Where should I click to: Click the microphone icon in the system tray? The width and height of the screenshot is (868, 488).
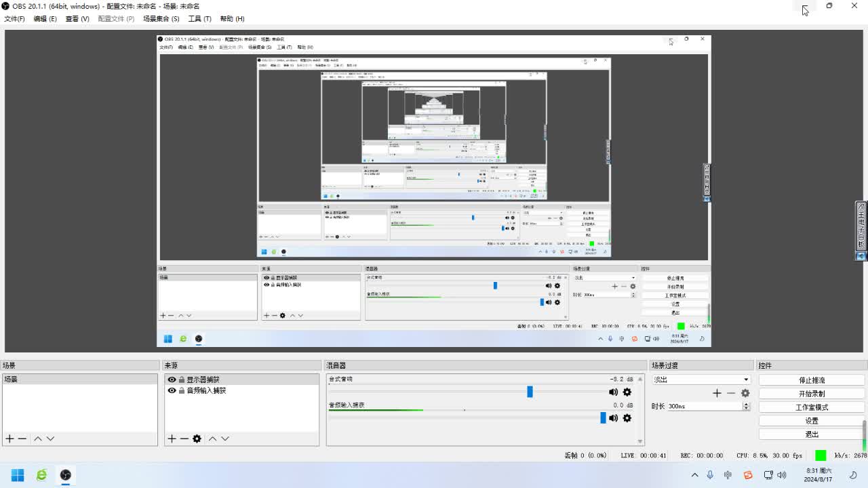[x=710, y=475]
